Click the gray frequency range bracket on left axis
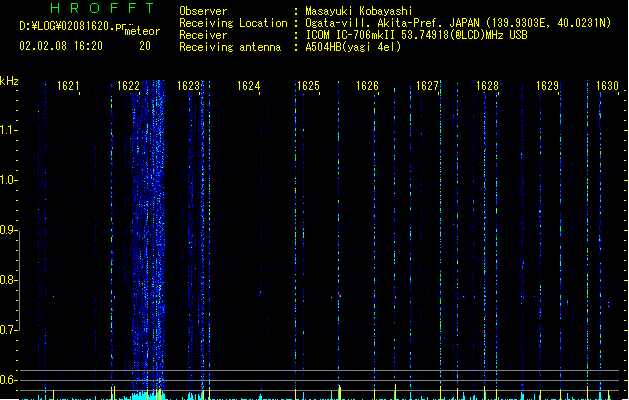The image size is (629, 400). click(x=19, y=281)
